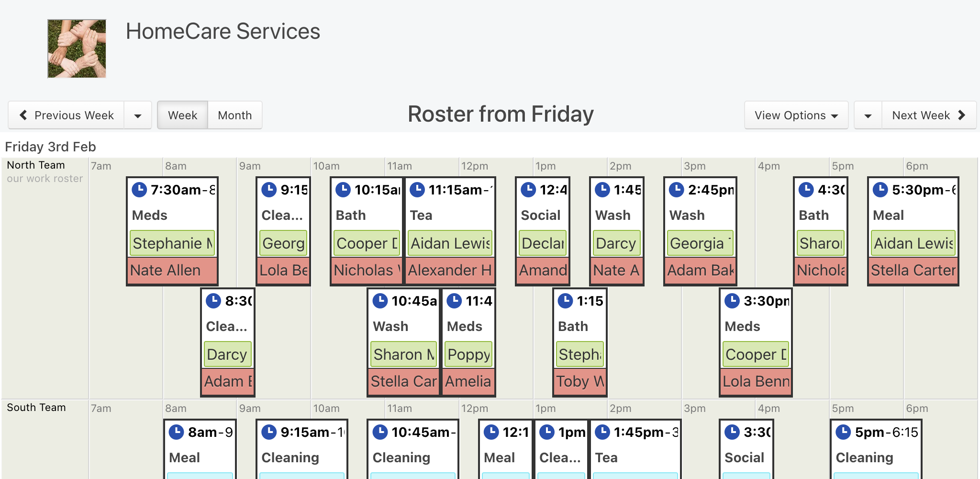
Task: Select red Stella Carter client tag on Meal shift
Action: 913,271
